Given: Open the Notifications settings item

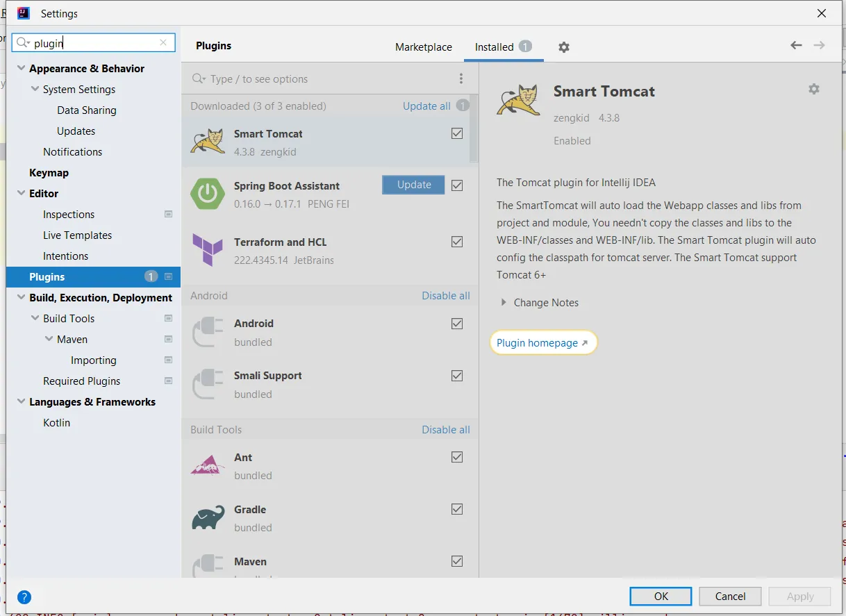Looking at the screenshot, I should pyautogui.click(x=72, y=152).
